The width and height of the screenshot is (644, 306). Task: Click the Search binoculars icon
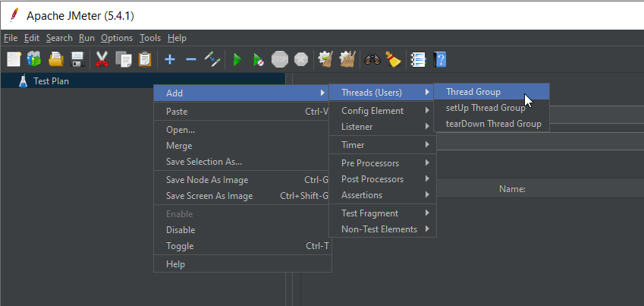[x=372, y=60]
